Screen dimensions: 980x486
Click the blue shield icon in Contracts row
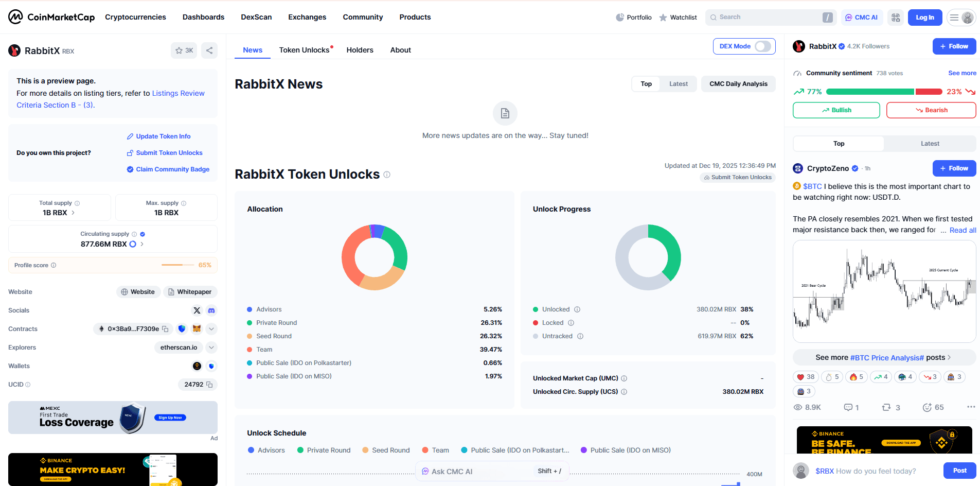[x=182, y=328]
